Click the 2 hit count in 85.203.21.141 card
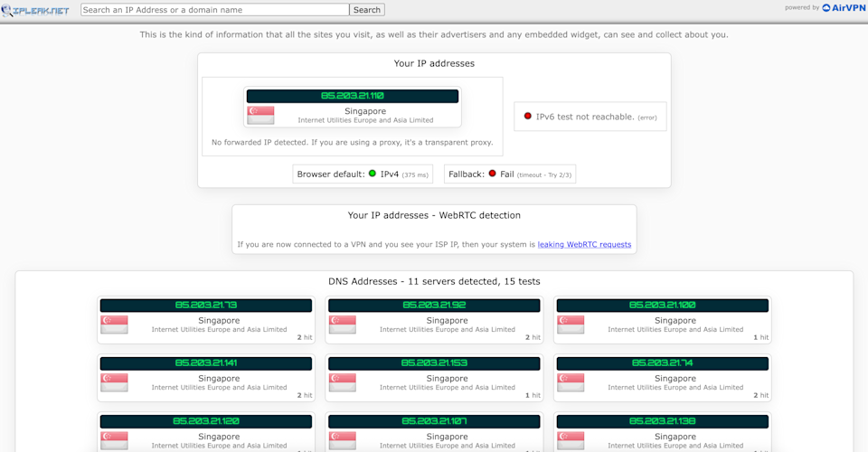The height and width of the screenshot is (452, 868). [x=305, y=396]
